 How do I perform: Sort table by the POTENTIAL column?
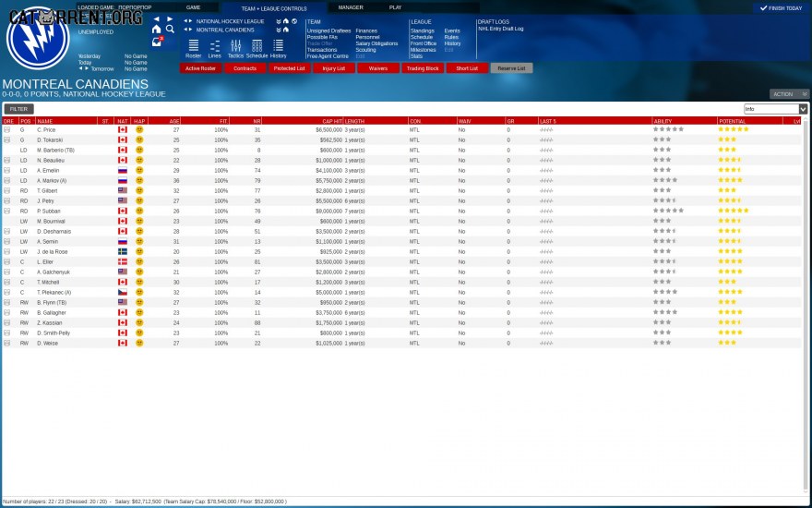tap(749, 121)
